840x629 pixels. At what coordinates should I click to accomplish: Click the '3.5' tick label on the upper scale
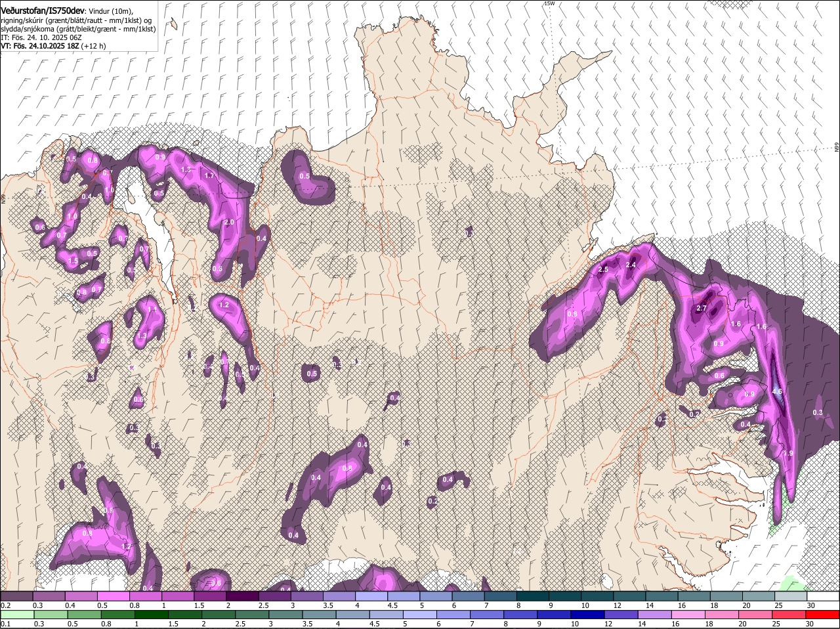(328, 605)
